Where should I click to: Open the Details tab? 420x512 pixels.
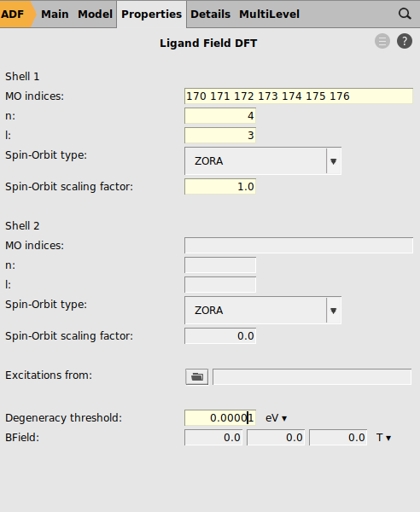coord(210,14)
